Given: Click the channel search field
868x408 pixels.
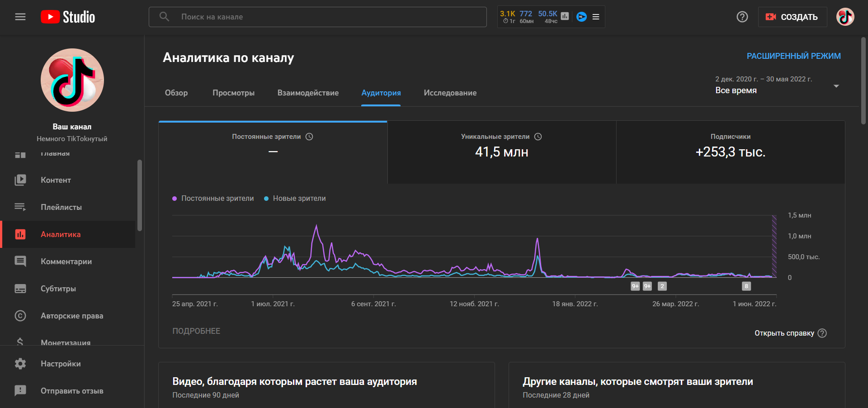Looking at the screenshot, I should pyautogui.click(x=317, y=17).
